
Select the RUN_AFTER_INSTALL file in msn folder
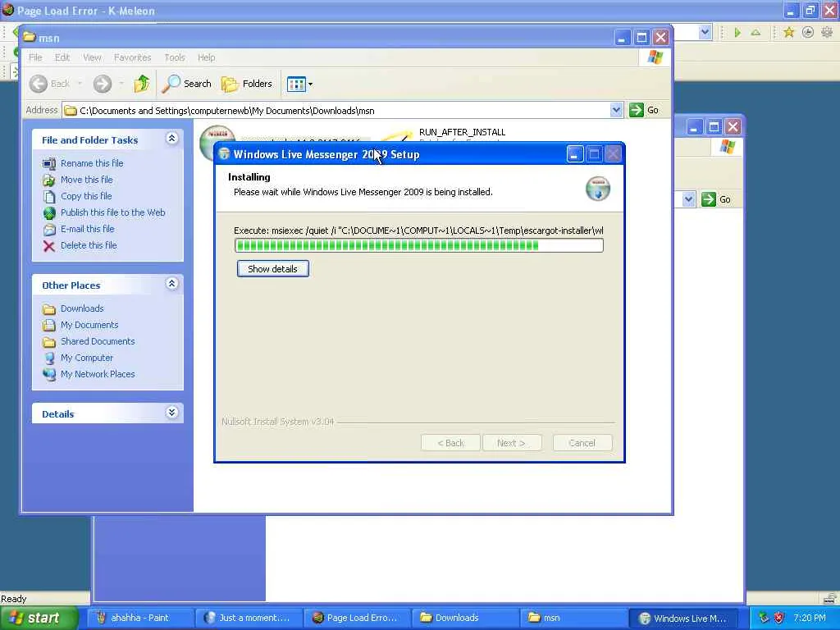click(462, 132)
